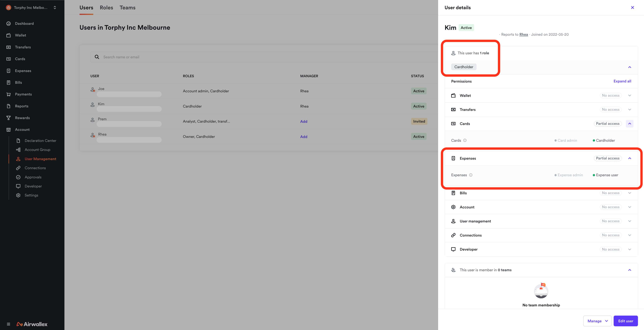The image size is (644, 330).
Task: Open Rhea's profile via Reports to link
Action: [523, 35]
